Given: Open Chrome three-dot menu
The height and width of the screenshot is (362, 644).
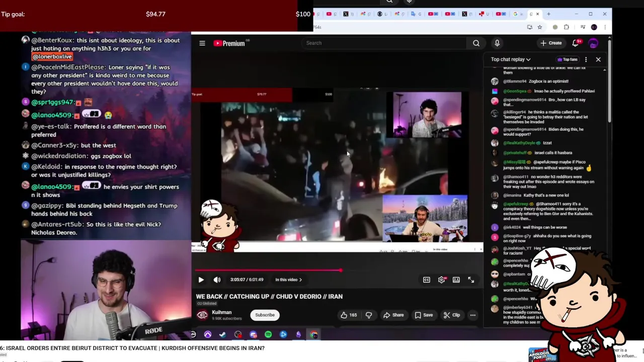Looking at the screenshot, I should click(605, 27).
